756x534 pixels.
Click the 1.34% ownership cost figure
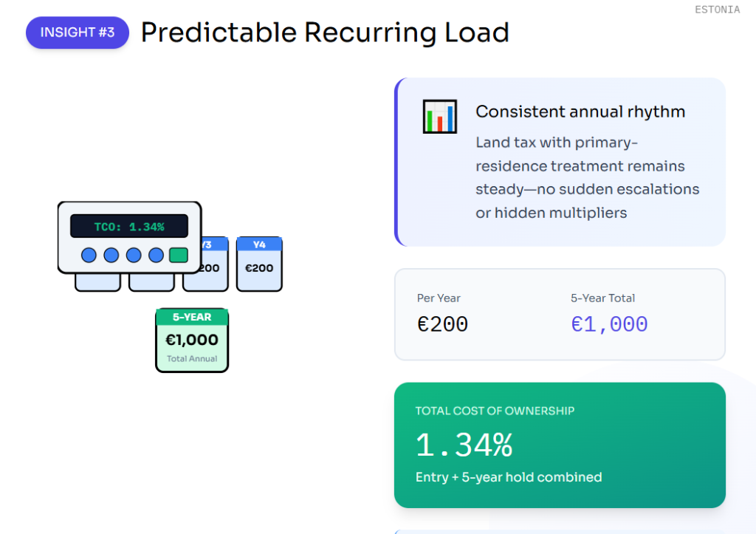464,445
